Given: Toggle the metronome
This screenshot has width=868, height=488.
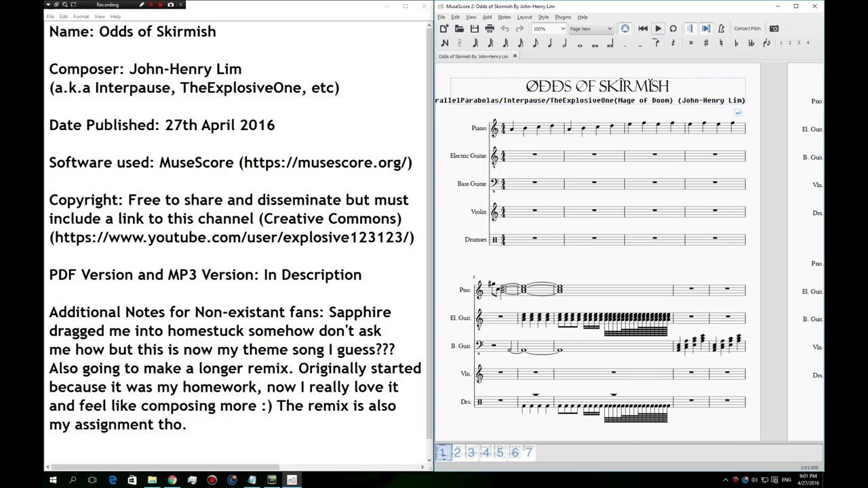Looking at the screenshot, I should [x=721, y=28].
